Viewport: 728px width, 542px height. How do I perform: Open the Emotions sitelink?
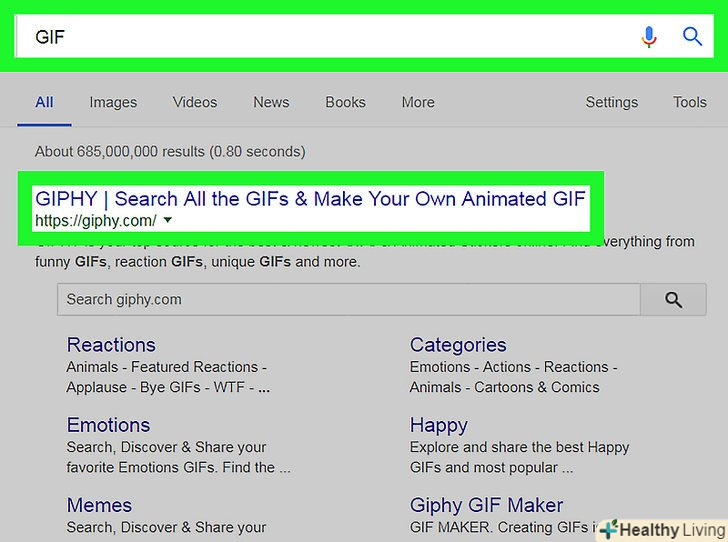pyautogui.click(x=108, y=425)
